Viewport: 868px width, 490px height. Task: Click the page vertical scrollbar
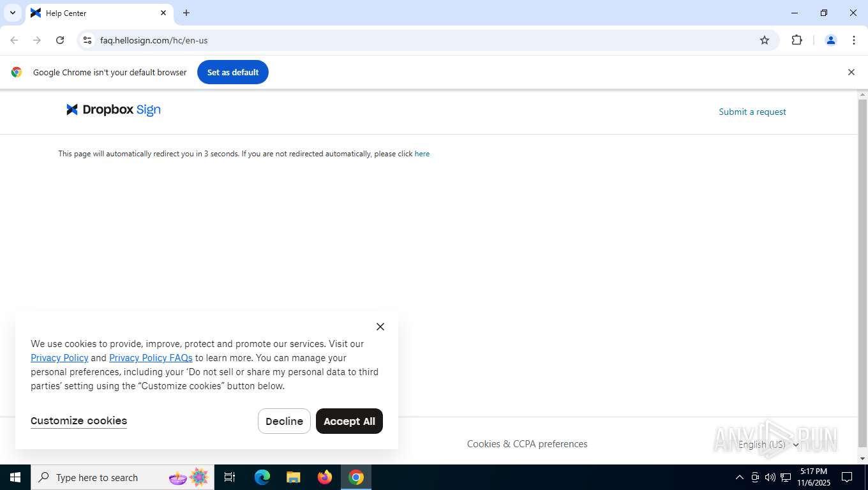coord(863,273)
